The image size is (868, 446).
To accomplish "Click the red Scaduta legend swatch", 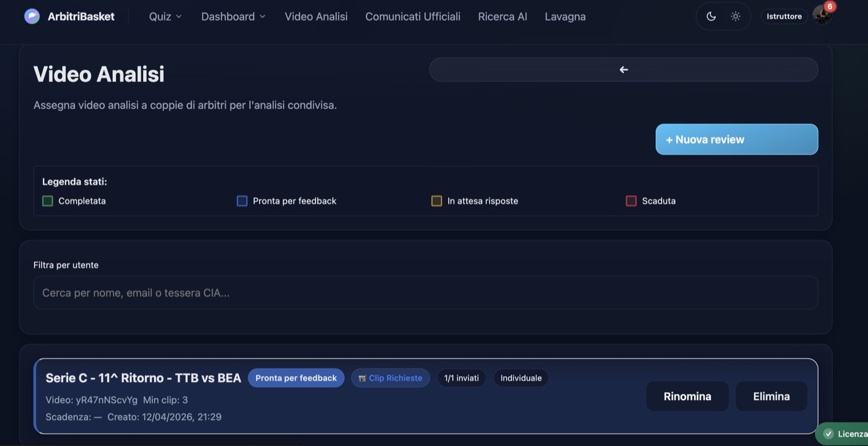I will coord(631,201).
